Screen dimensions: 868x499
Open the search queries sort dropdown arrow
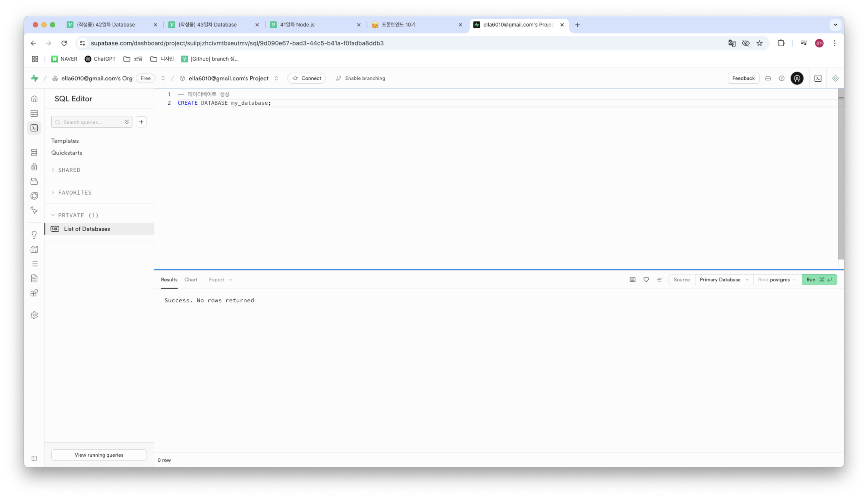[x=127, y=122]
